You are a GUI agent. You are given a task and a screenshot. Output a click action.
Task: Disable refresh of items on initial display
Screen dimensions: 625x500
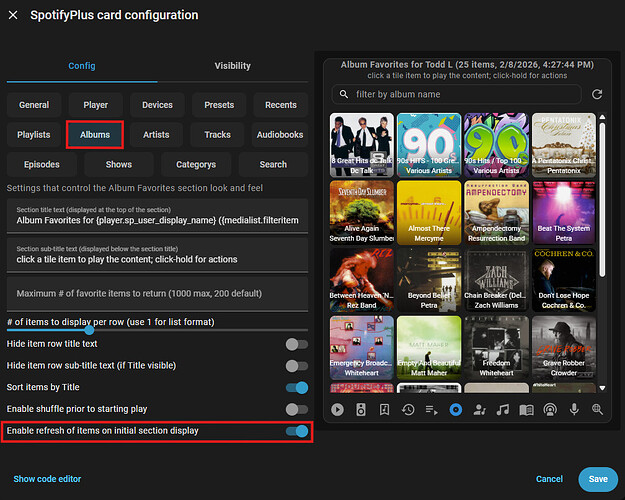tap(297, 431)
